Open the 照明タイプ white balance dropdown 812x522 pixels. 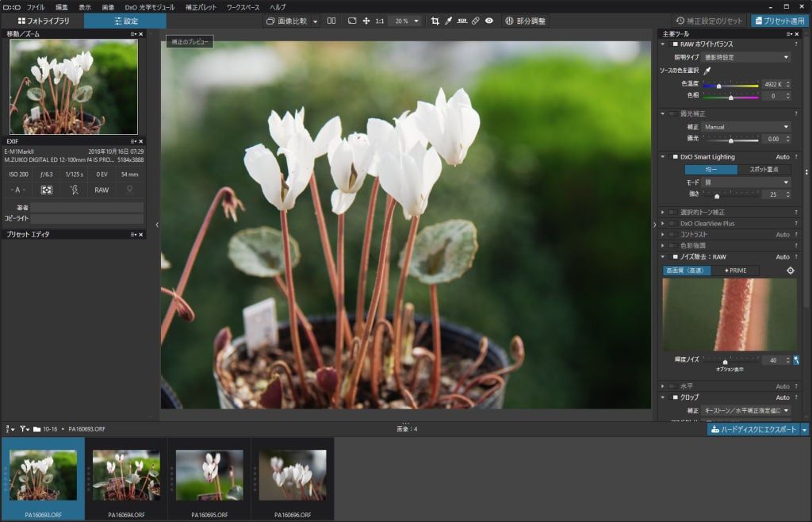[744, 57]
